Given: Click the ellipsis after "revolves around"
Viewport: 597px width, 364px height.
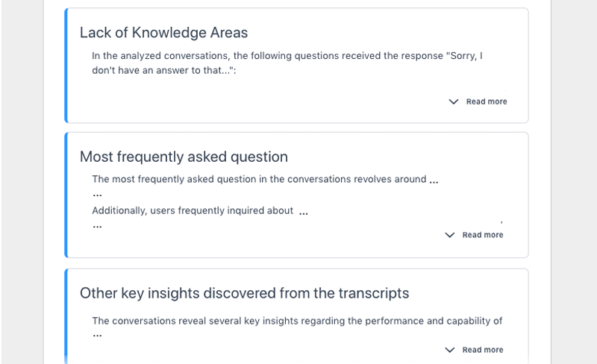Looking at the screenshot, I should pos(434,181).
